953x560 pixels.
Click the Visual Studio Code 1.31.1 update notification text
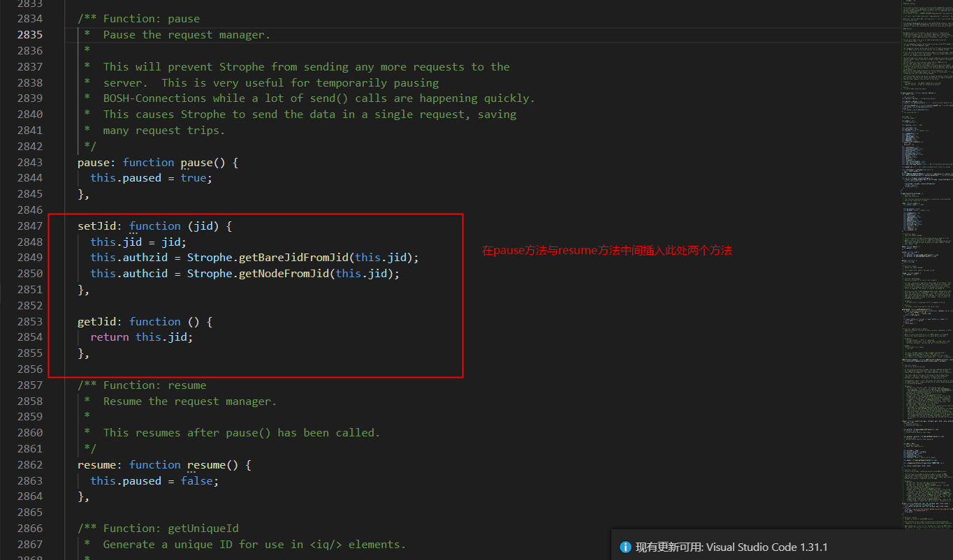(x=731, y=547)
